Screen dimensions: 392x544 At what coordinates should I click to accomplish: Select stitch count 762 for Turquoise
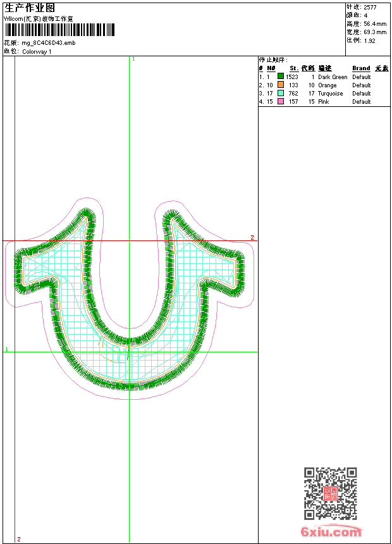point(293,94)
